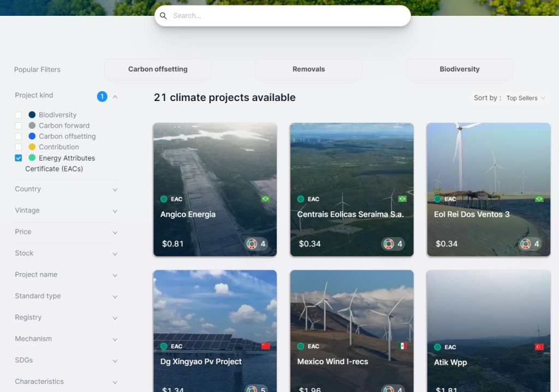This screenshot has height=392, width=559.
Task: Enable the Biodiversity filter checkbox
Action: [x=17, y=115]
